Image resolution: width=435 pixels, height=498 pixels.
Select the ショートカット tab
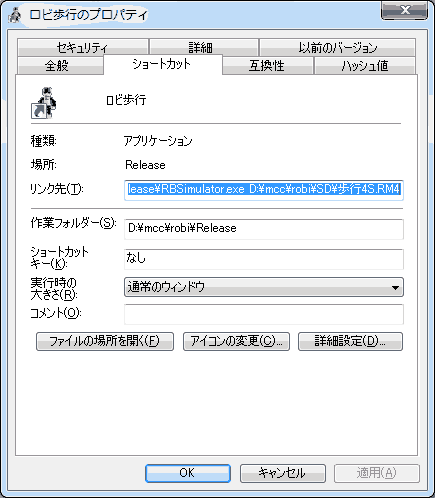pyautogui.click(x=163, y=64)
